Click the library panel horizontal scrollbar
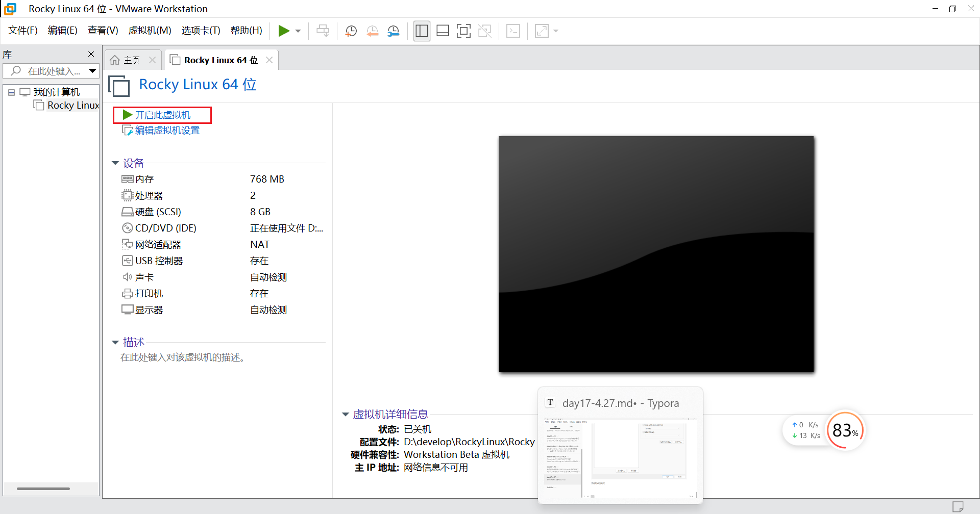Screen dimensions: 980x514 43,489
